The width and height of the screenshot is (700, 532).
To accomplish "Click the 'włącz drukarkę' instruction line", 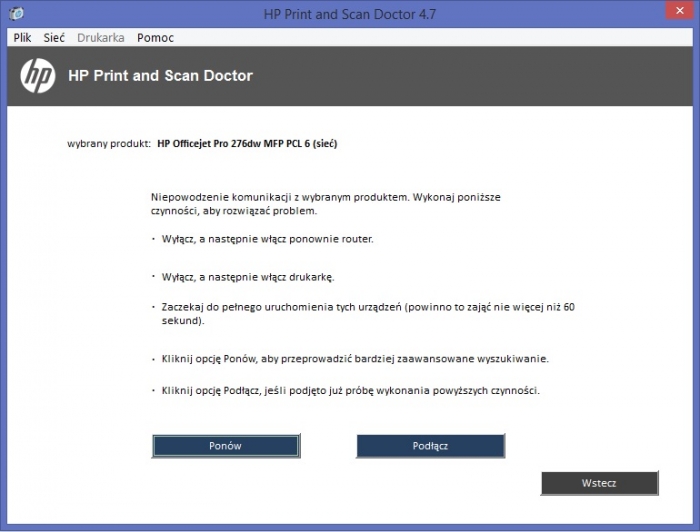I will (x=248, y=277).
